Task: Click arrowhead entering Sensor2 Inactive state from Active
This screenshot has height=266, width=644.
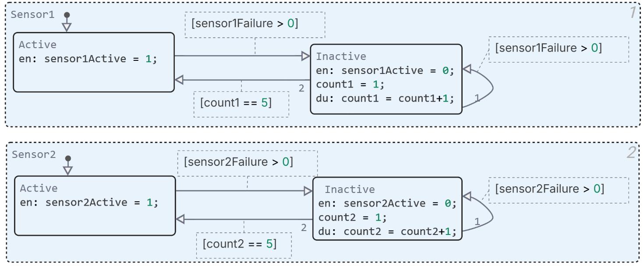Action: [308, 191]
